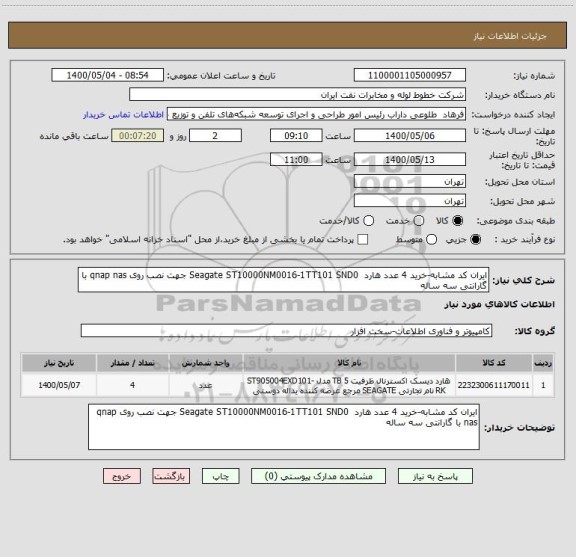Click the request creator field فرهاد طلوعی
Screen dimensions: 576x557
click(x=316, y=114)
